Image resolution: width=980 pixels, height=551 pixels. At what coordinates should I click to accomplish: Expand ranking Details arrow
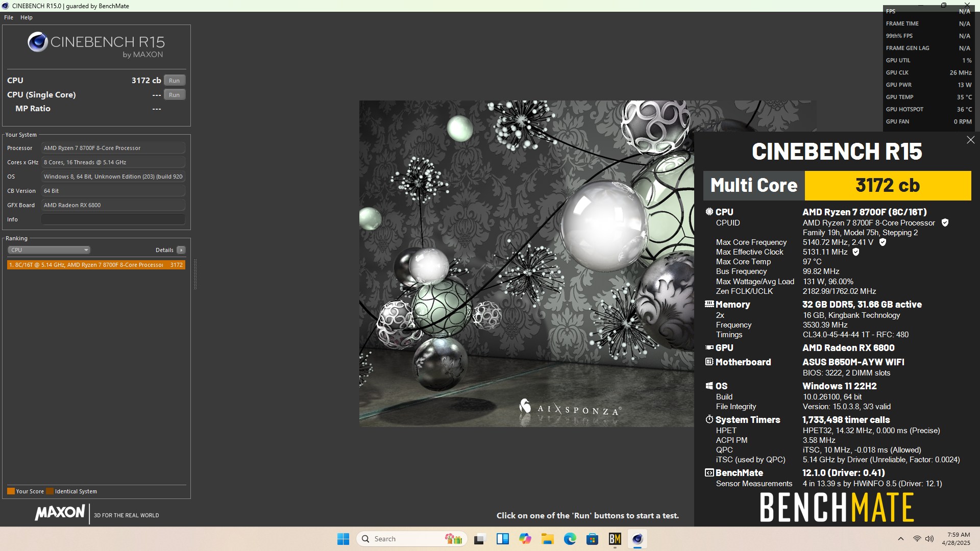coord(181,250)
